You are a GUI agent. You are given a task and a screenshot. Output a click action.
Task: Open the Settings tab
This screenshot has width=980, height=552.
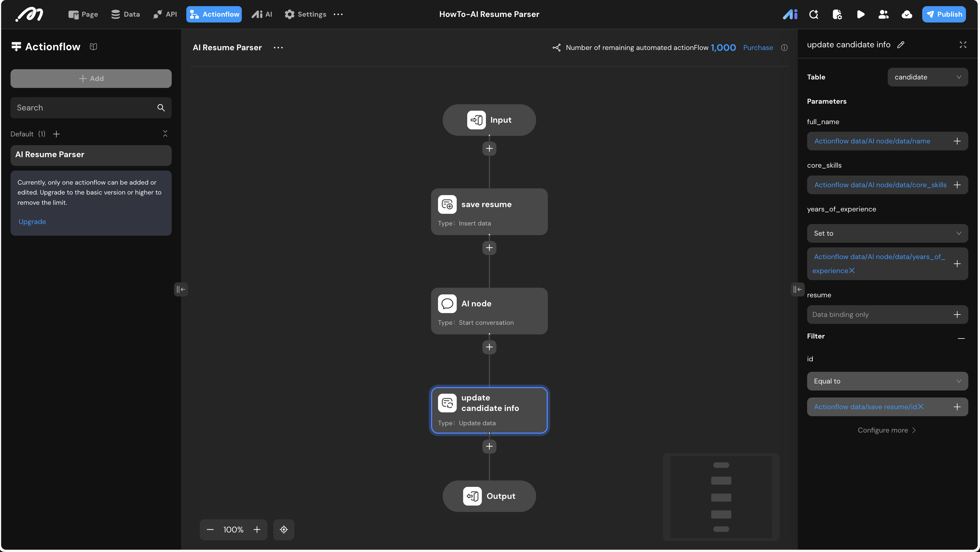point(305,14)
